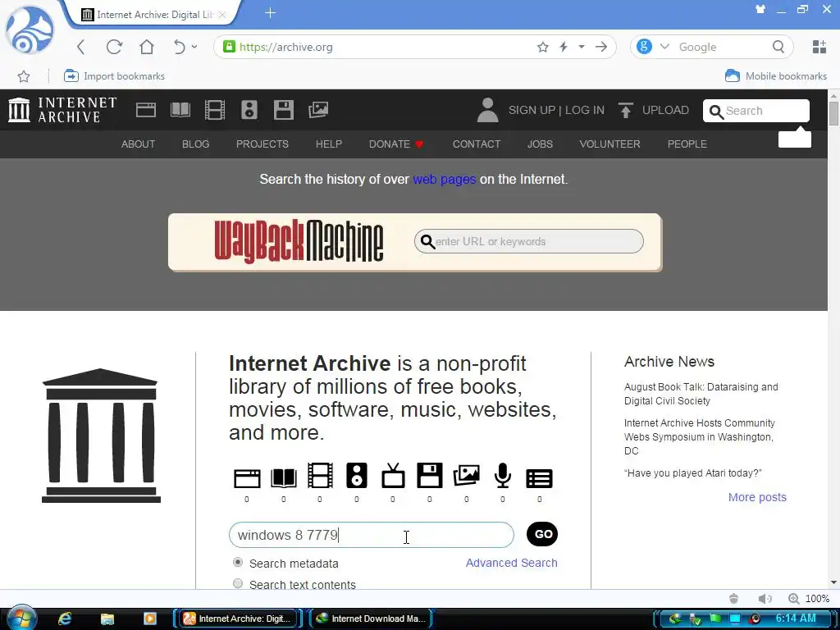Click the audio speaker icon below the description
This screenshot has height=630, width=840.
357,476
